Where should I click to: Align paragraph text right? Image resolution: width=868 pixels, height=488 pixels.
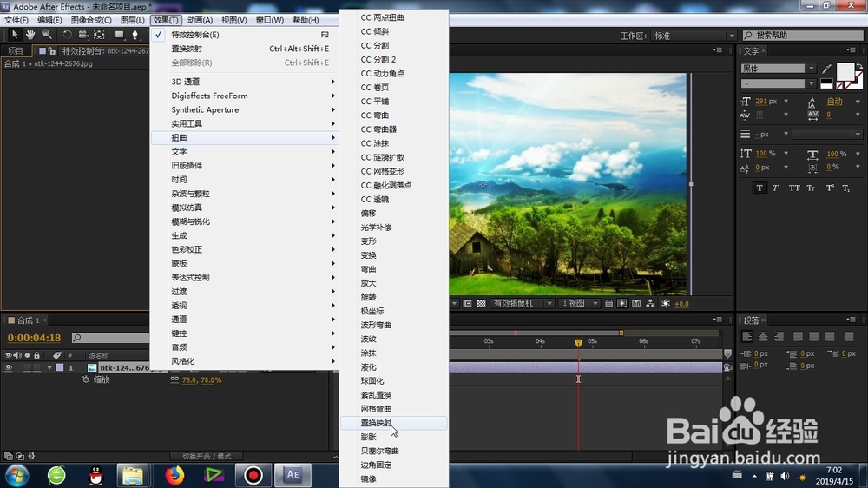[779, 336]
